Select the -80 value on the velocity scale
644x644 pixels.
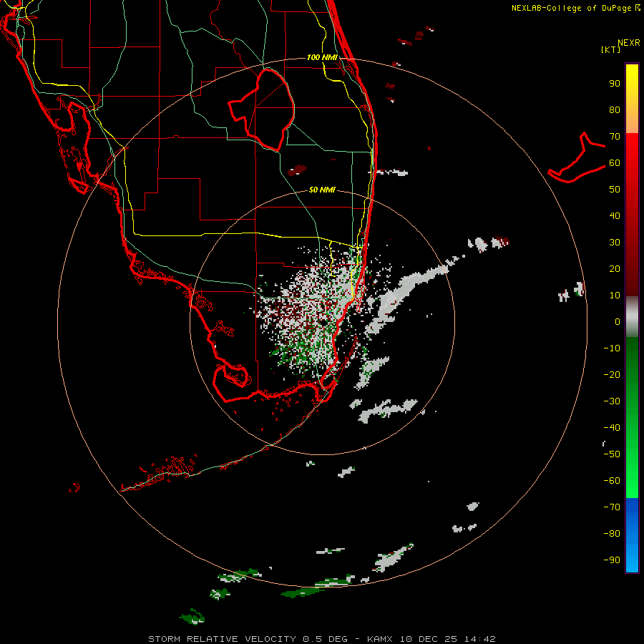612,534
